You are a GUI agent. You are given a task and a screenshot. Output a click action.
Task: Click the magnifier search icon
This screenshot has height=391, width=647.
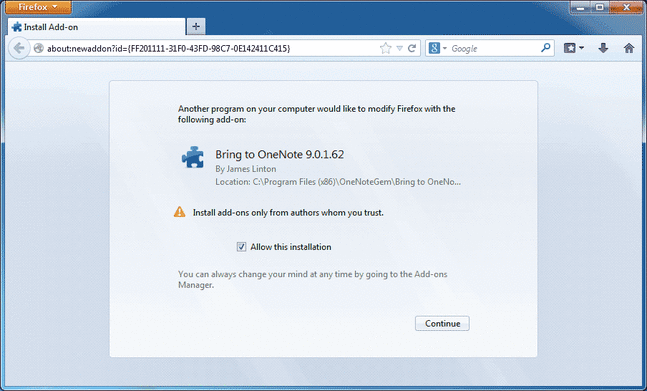545,48
